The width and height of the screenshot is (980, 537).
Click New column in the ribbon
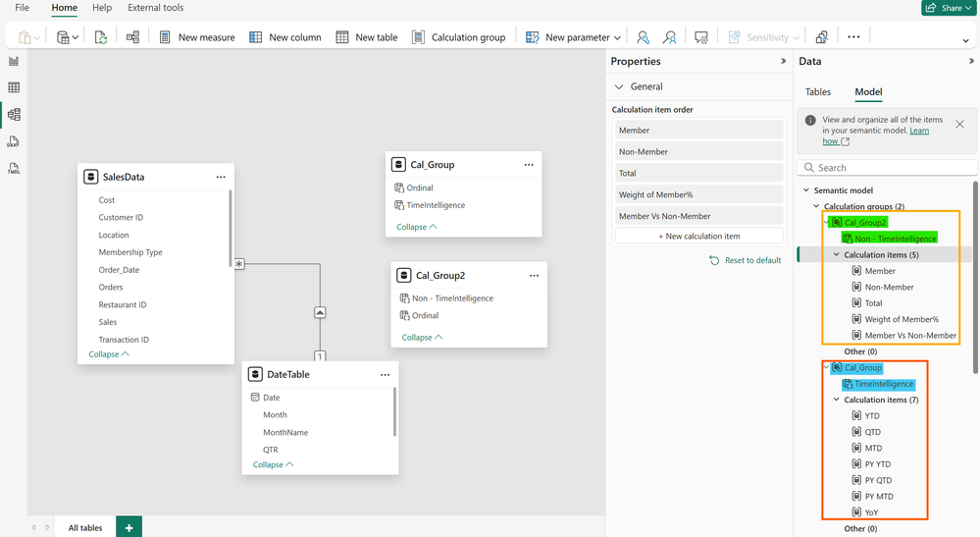(x=285, y=37)
